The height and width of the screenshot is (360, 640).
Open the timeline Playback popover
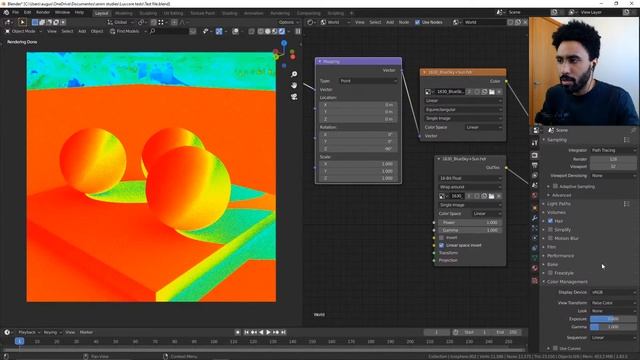[29, 332]
